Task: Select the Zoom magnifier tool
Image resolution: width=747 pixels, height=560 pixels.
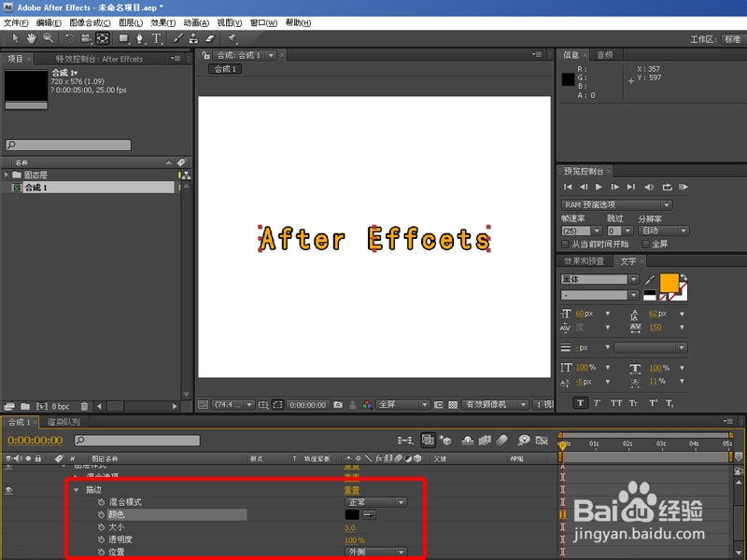Action: (49, 38)
